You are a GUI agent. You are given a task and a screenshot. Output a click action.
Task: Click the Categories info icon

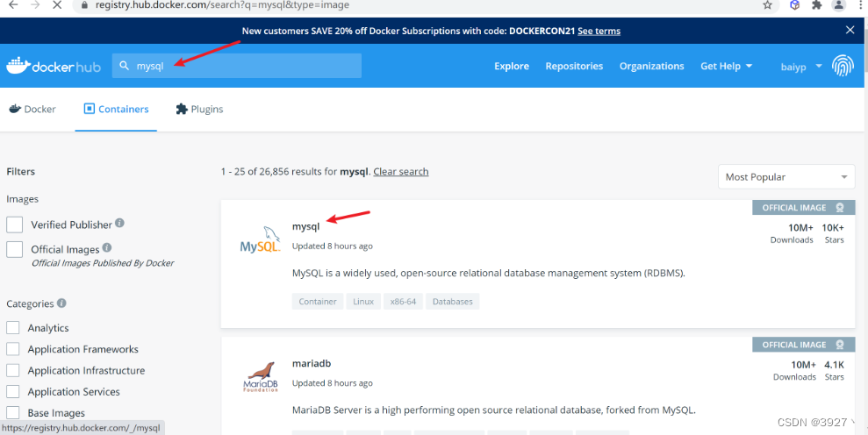61,303
